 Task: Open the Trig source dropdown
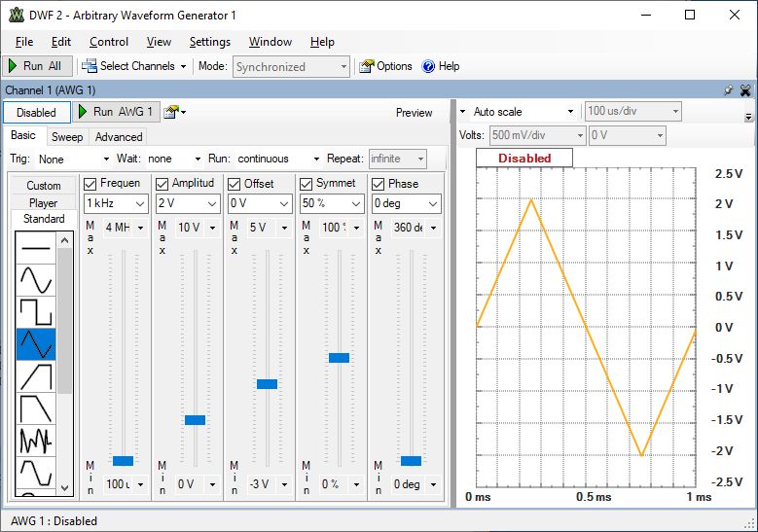coord(74,159)
